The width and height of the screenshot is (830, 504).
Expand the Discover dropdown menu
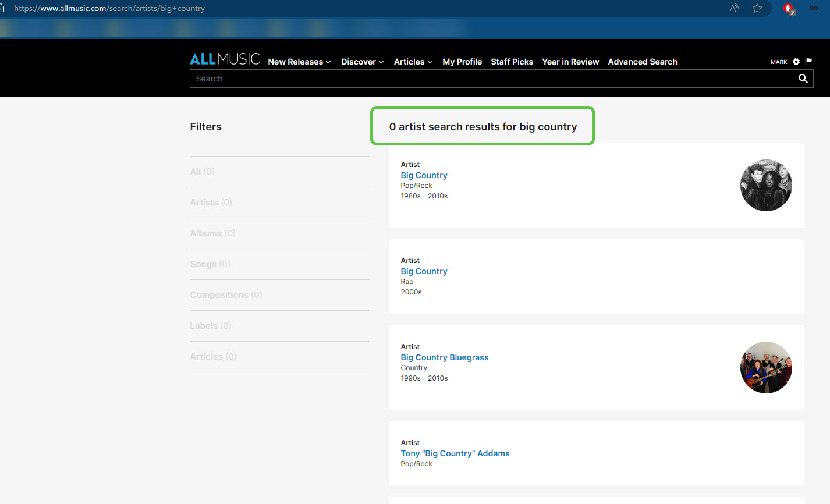coord(362,62)
